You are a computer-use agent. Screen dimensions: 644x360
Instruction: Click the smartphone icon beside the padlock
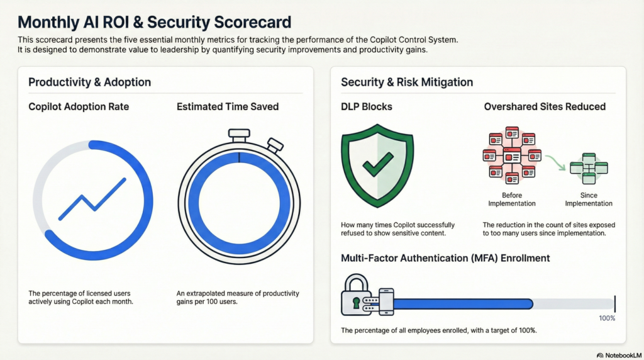tap(386, 302)
